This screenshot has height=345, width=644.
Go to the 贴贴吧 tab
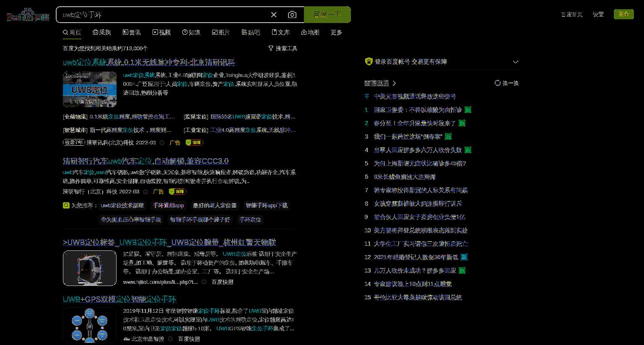(251, 32)
